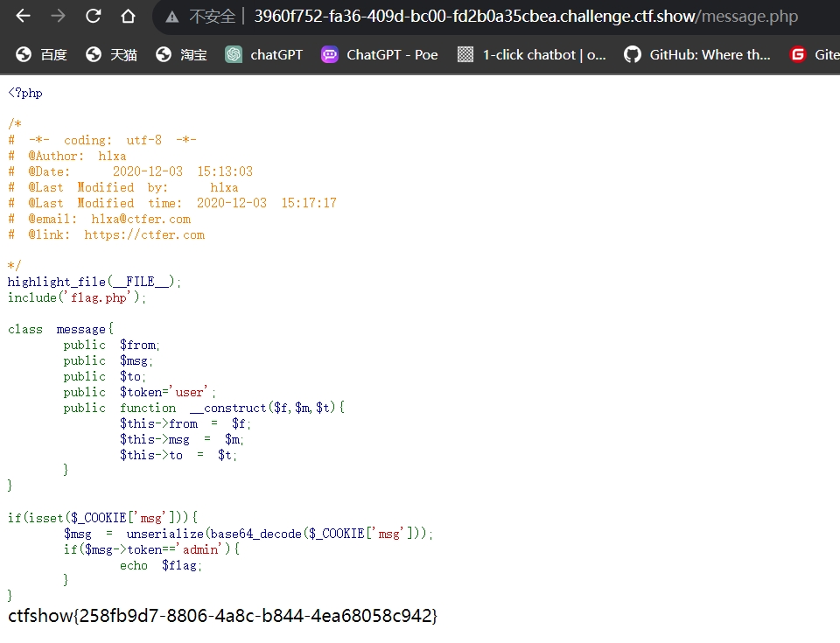840x643 pixels.
Task: Click the '$this->to = $t;' line
Action: (178, 456)
